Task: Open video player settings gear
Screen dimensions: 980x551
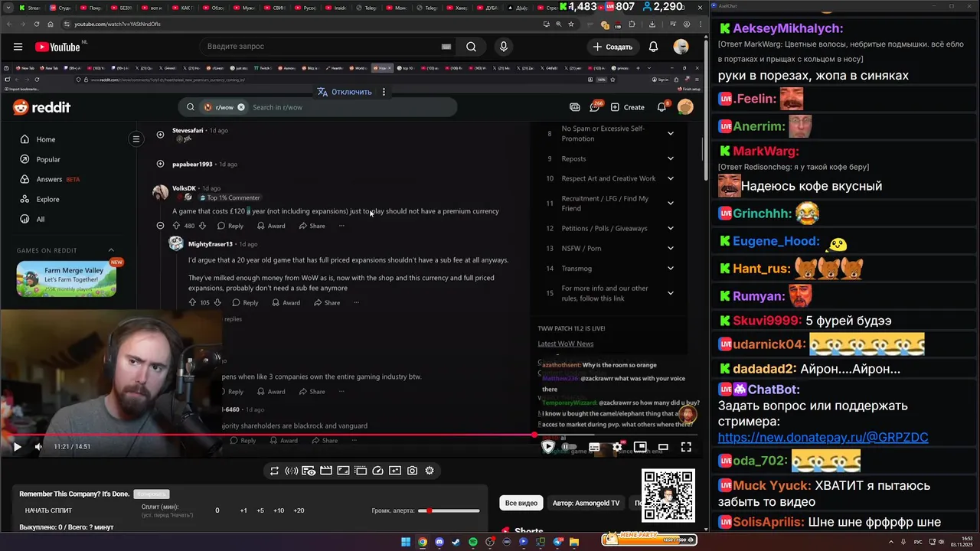Action: (617, 447)
